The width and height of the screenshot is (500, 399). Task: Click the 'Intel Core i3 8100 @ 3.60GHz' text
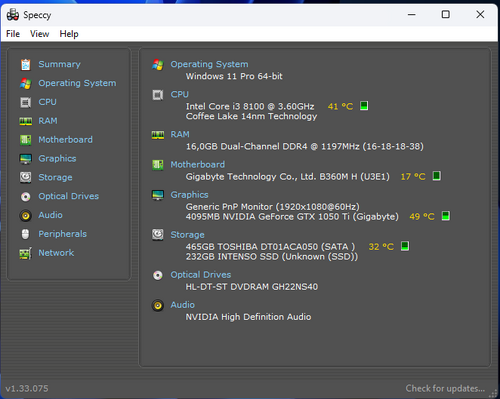pos(250,106)
